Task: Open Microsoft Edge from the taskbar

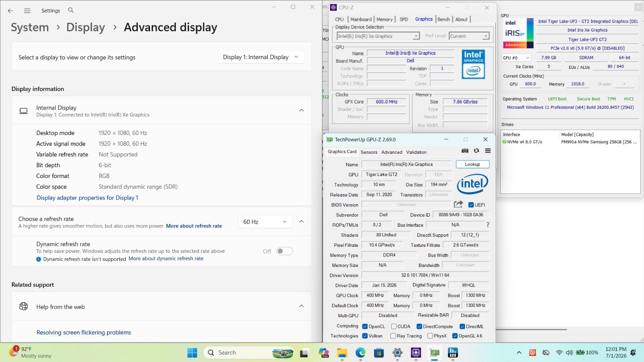Action: [360, 353]
